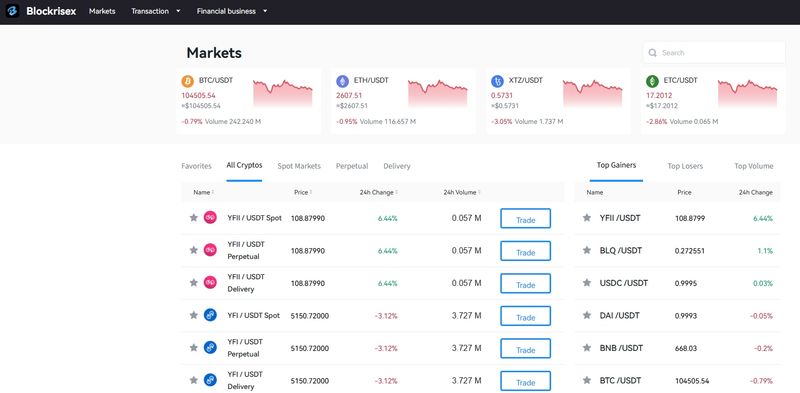Viewport: 800px width, 393px height.
Task: Sort table by Price column
Action: click(x=303, y=192)
